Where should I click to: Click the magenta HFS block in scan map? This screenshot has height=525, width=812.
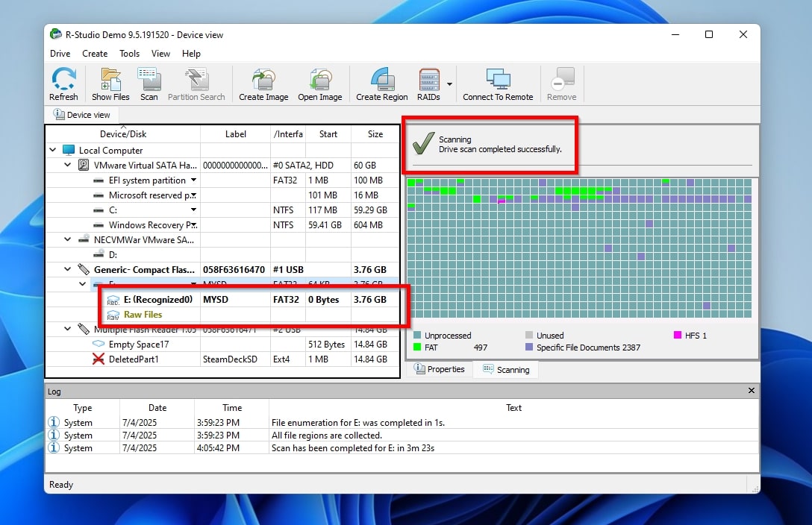[502, 201]
